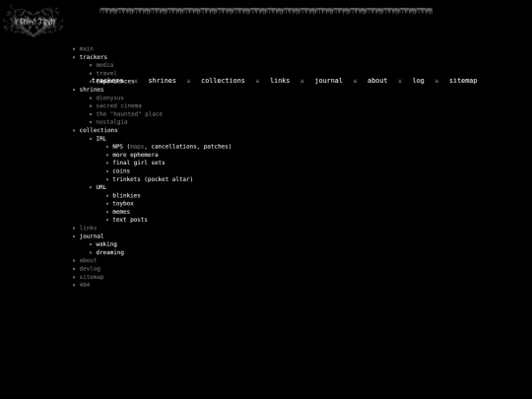Viewport: 532px width, 399px height.
Task: Open the 'nostalgia' shrine link
Action: tap(111, 122)
